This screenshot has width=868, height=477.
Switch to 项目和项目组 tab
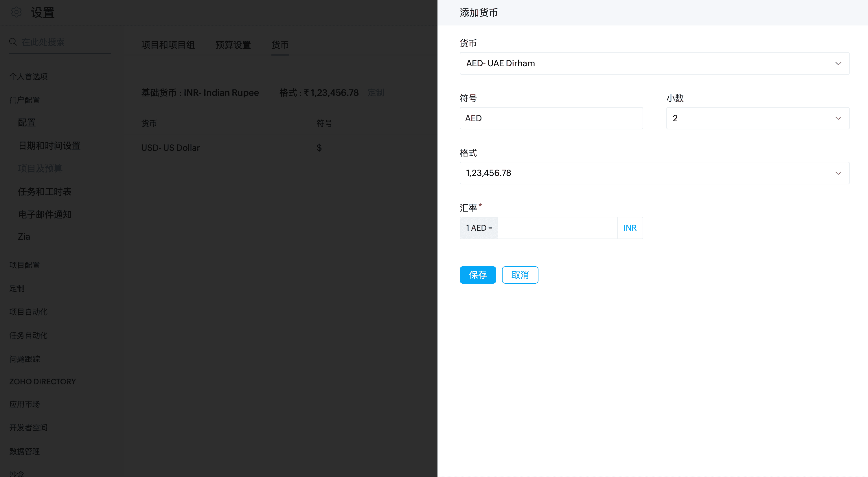pyautogui.click(x=168, y=45)
